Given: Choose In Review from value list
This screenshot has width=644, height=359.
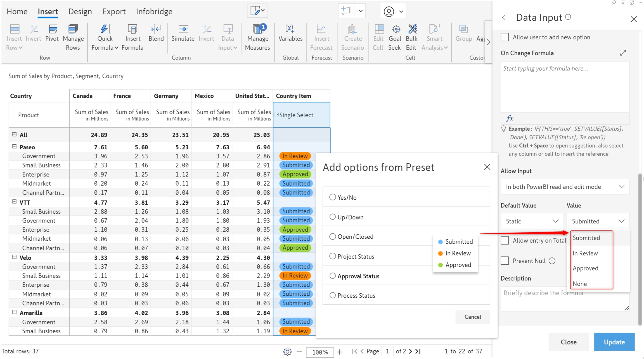Looking at the screenshot, I should [x=585, y=253].
